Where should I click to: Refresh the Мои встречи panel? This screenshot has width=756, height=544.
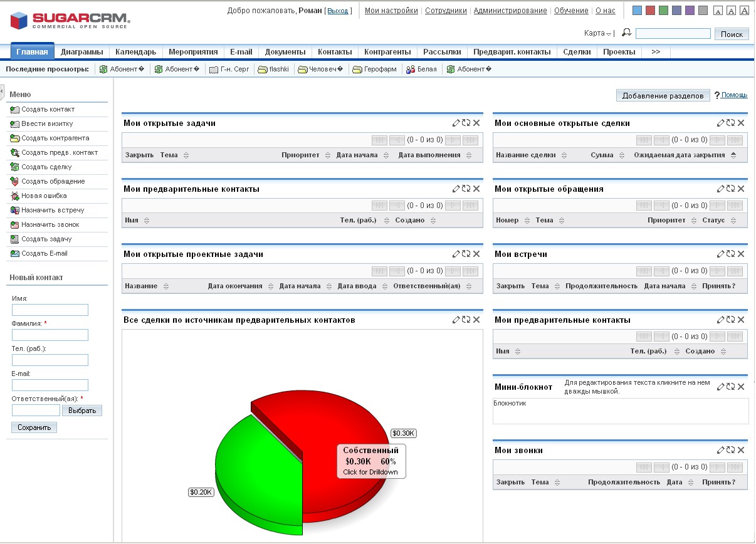pos(730,254)
